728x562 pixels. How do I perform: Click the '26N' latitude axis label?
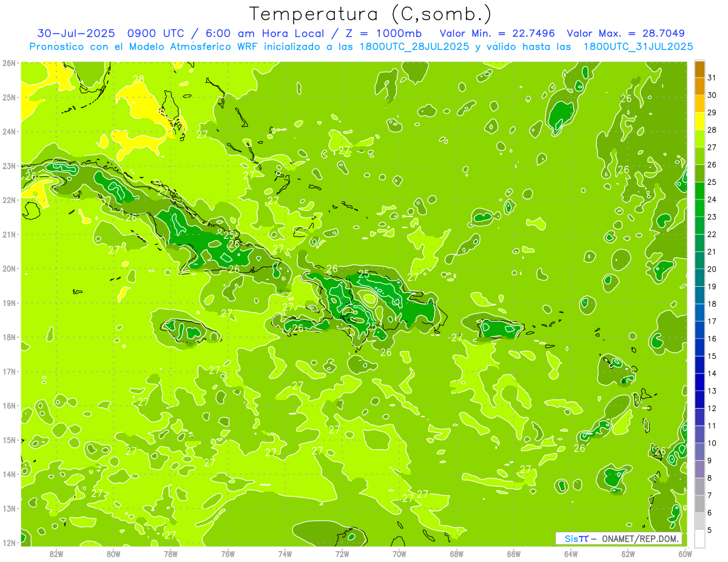(9, 63)
